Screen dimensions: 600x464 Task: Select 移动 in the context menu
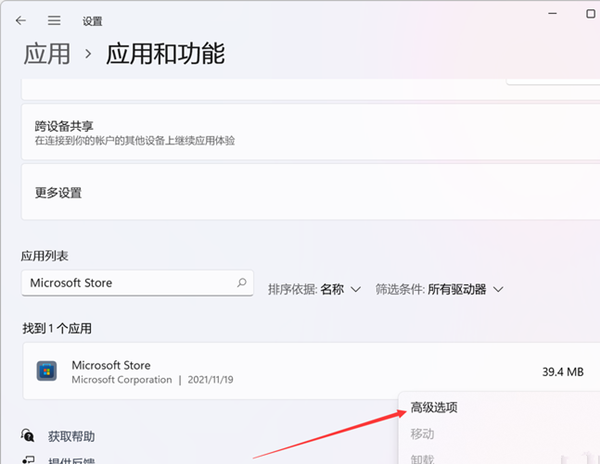[422, 434]
